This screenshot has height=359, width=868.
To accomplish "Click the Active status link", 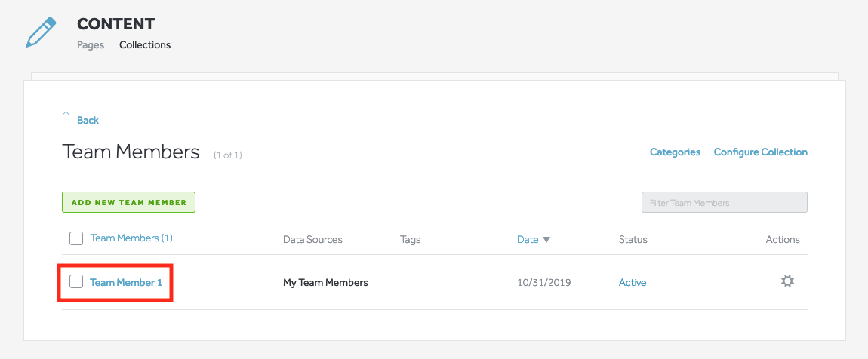I will pyautogui.click(x=633, y=283).
